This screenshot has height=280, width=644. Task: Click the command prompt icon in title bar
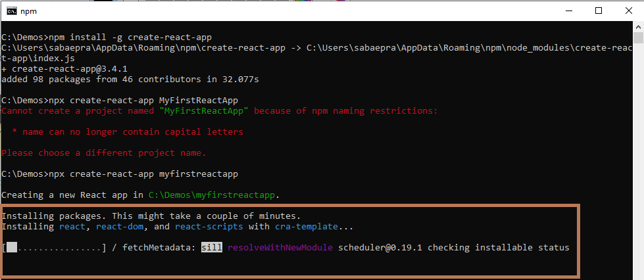point(11,11)
